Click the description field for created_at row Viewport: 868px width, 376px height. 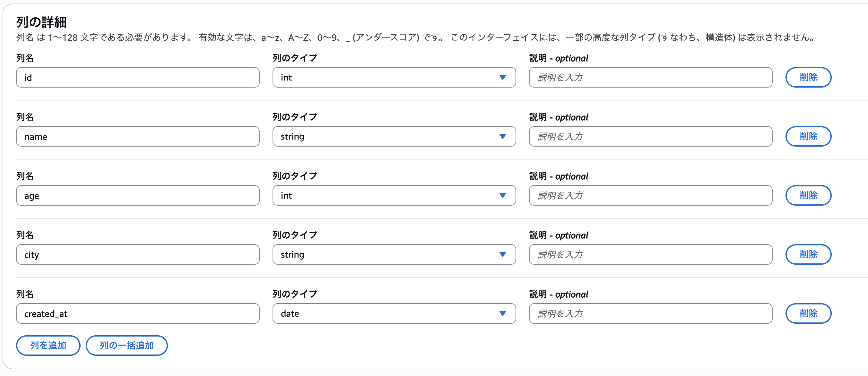pyautogui.click(x=650, y=313)
